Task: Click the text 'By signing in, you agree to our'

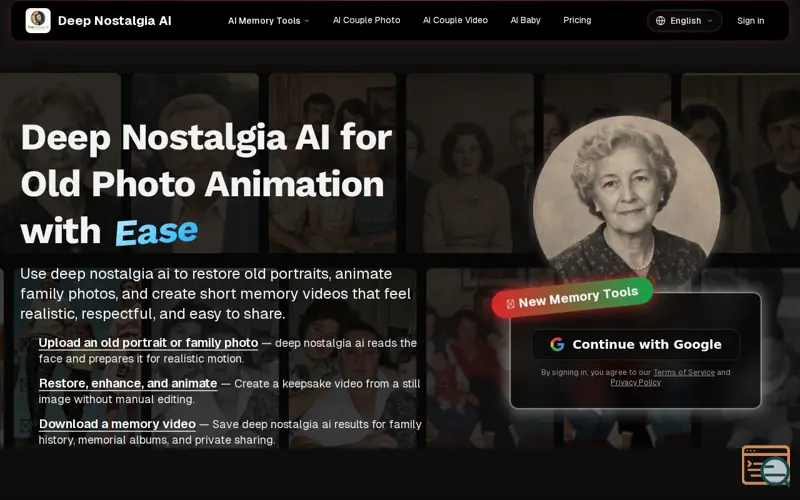Action: 596,372
